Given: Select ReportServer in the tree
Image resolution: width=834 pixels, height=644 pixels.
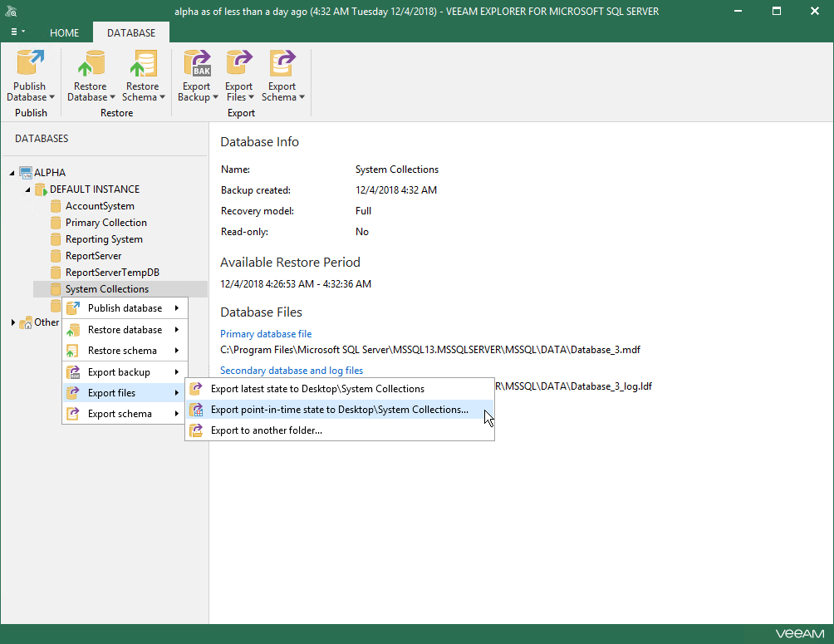Looking at the screenshot, I should point(93,255).
